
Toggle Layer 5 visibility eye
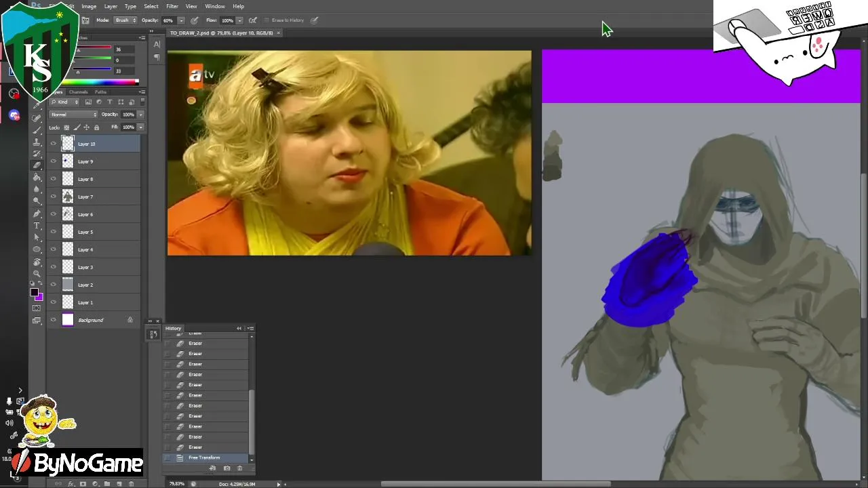(x=54, y=232)
